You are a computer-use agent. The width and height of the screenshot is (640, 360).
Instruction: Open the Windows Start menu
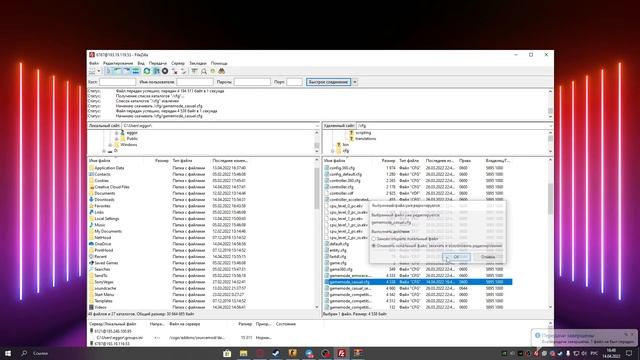8,353
